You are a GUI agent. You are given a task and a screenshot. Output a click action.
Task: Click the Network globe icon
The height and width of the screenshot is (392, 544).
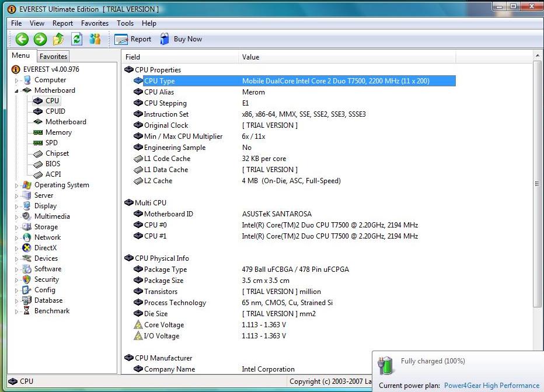pos(26,237)
